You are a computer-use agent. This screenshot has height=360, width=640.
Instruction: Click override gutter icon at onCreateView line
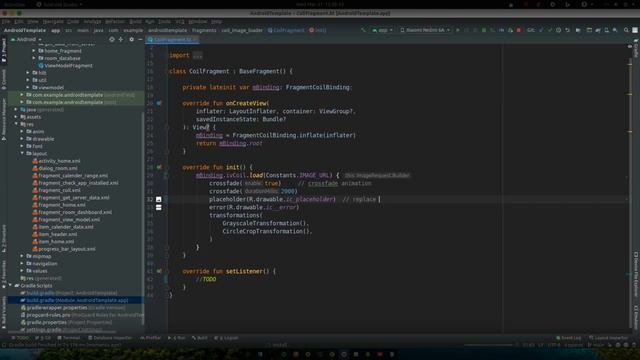pyautogui.click(x=159, y=103)
